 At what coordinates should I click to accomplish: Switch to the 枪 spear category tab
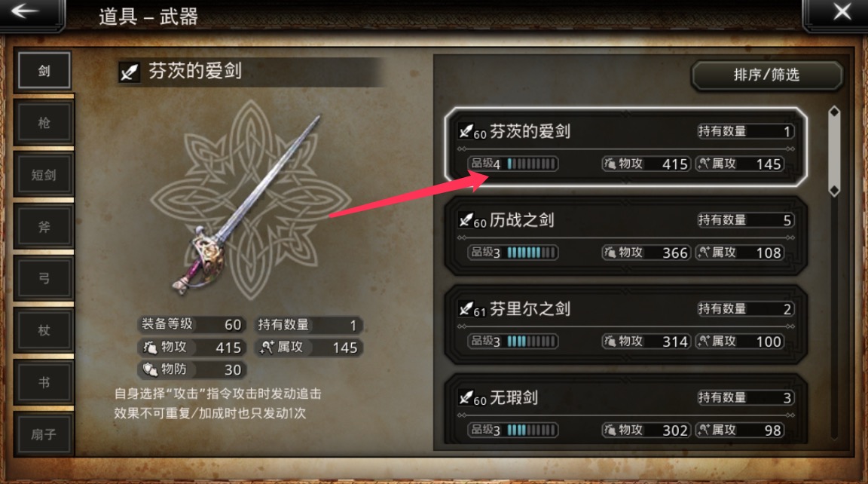coord(44,122)
